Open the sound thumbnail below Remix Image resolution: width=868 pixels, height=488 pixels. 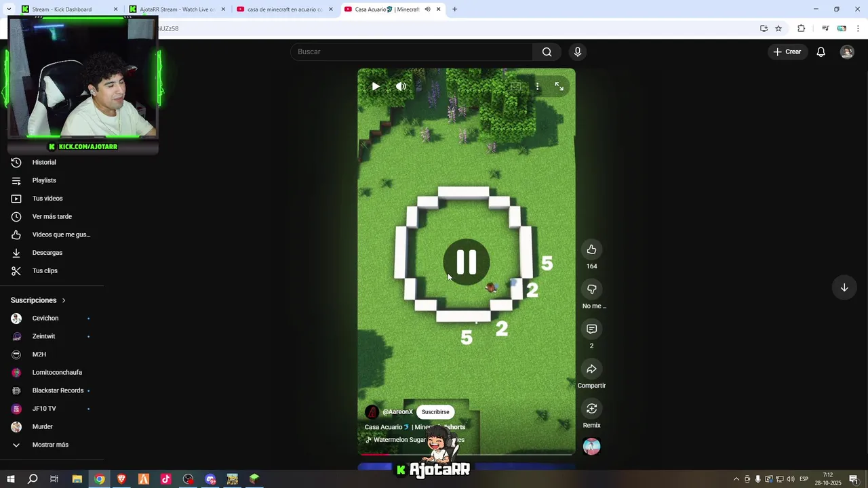tap(591, 447)
